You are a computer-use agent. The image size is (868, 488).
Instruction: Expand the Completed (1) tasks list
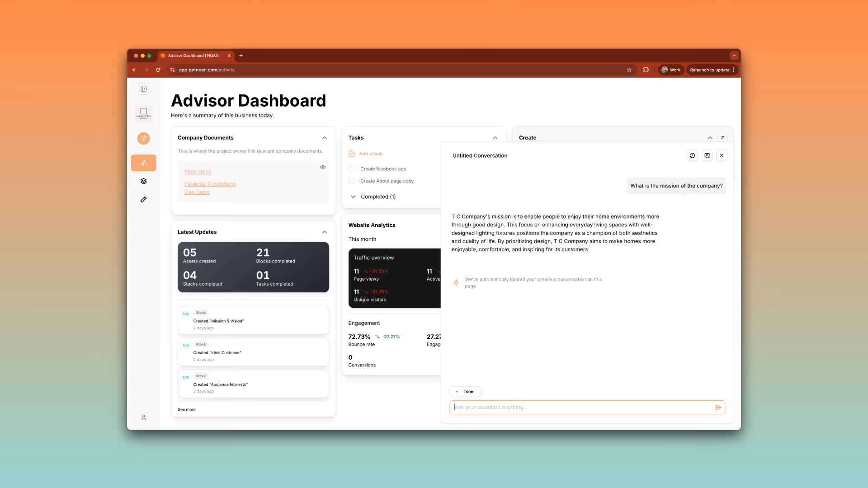pos(353,197)
